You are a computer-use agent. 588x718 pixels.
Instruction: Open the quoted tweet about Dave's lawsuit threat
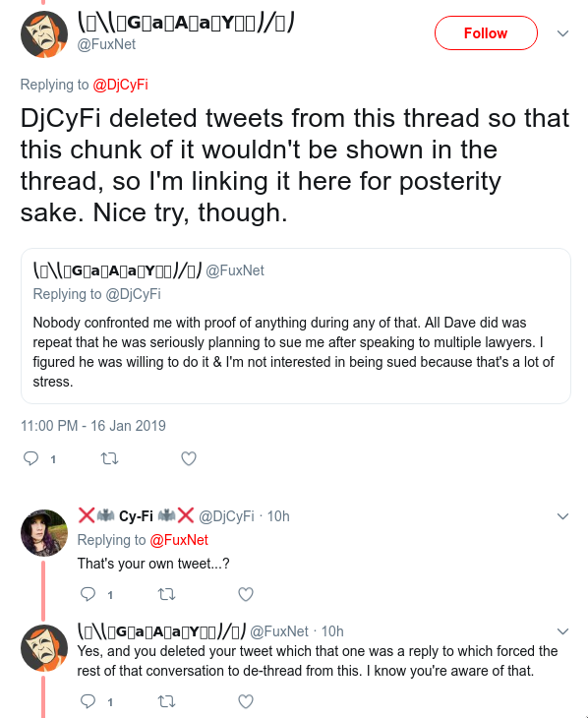296,326
